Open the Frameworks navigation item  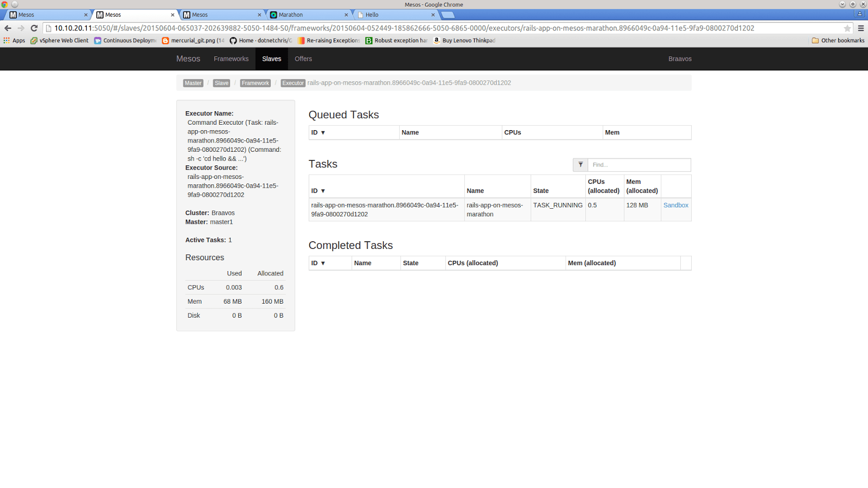(231, 59)
